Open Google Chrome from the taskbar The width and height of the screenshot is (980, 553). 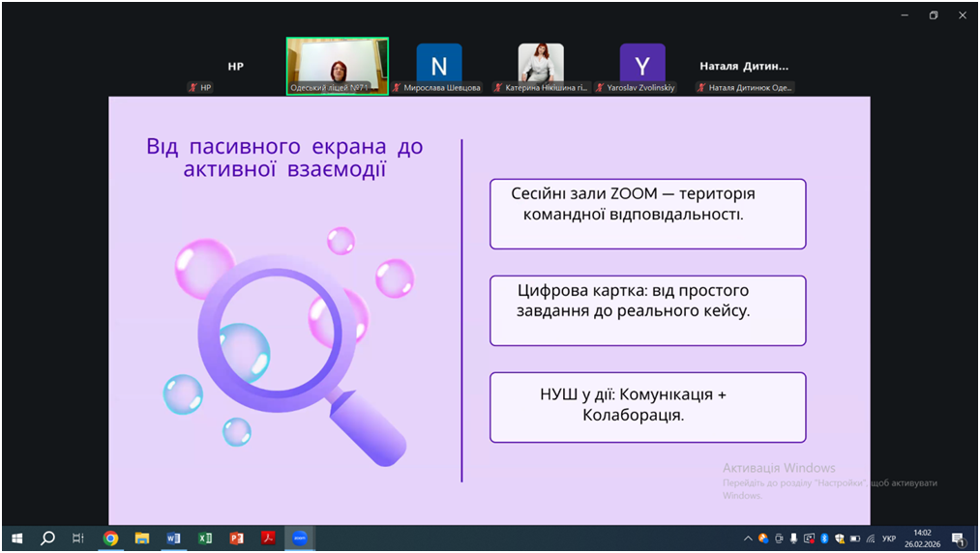pyautogui.click(x=110, y=538)
